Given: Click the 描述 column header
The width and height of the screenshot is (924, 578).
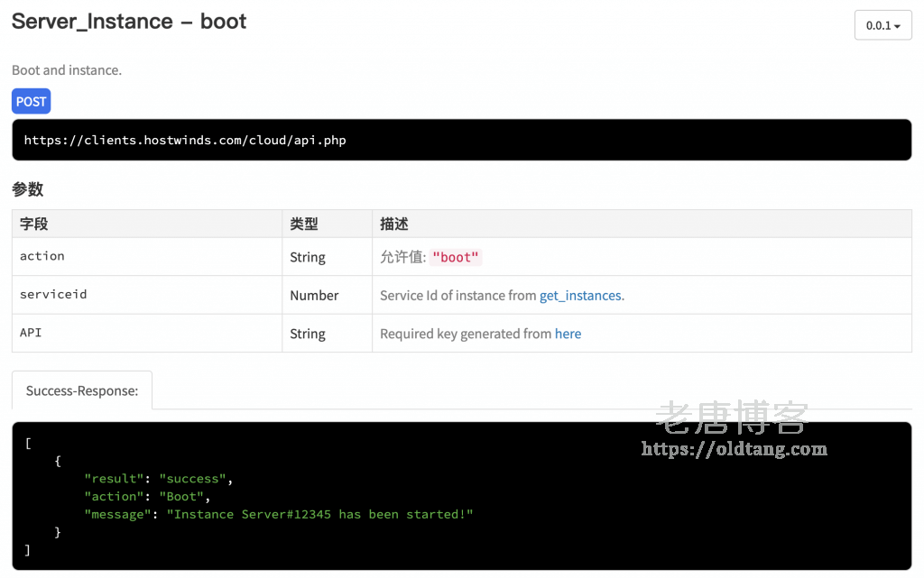Looking at the screenshot, I should click(x=394, y=224).
